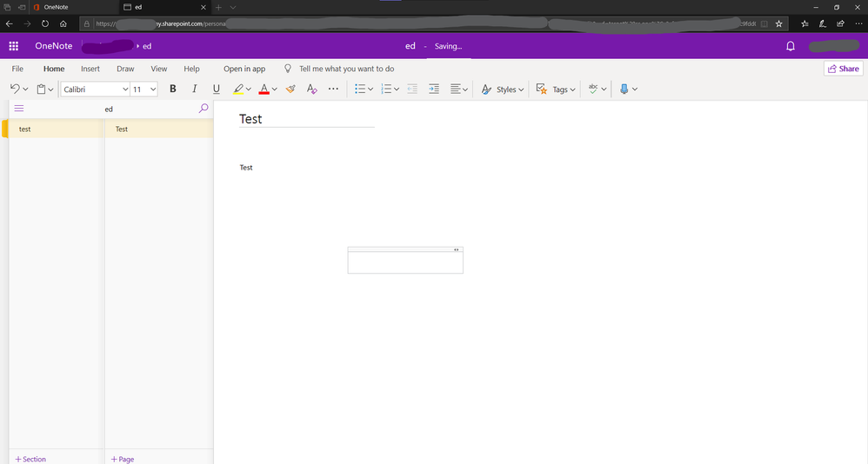
Task: Open browser Settings and more menu
Action: pos(858,23)
